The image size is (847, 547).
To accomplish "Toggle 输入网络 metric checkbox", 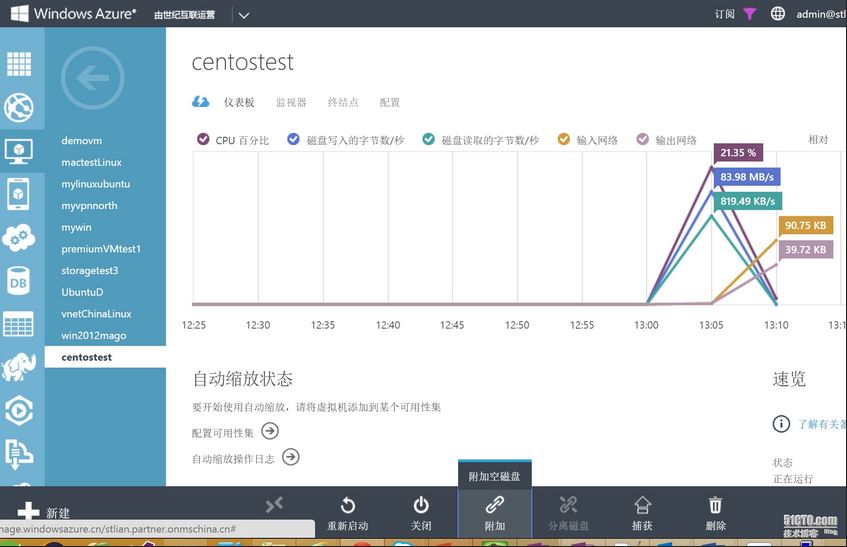I will pos(564,140).
